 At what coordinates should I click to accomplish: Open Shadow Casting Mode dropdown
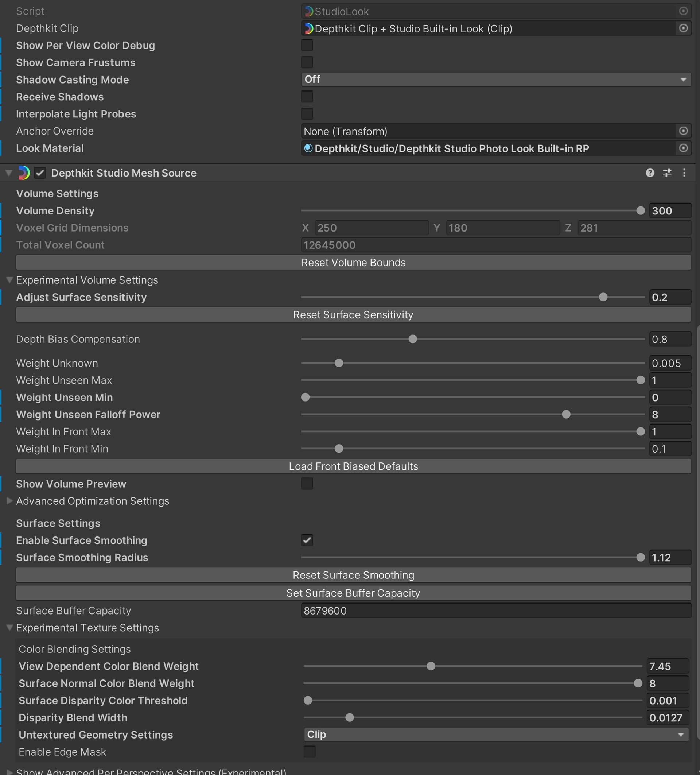pyautogui.click(x=495, y=80)
